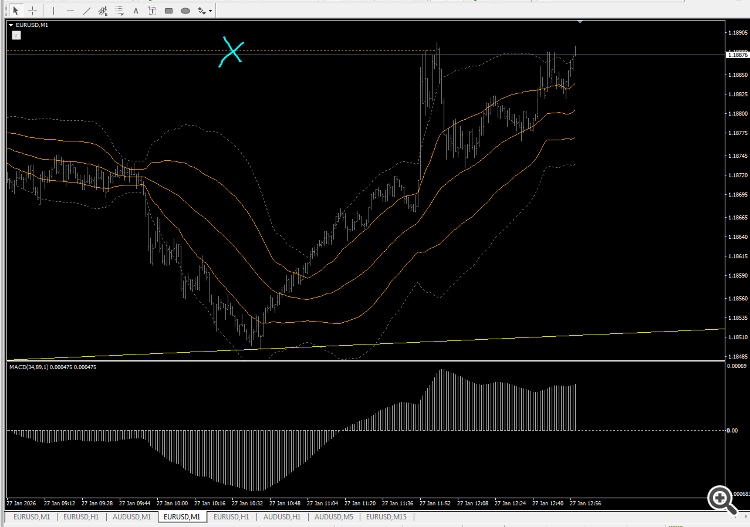Choose the Text Label tool
Screen dimensions: 750x527
pyautogui.click(x=152, y=11)
